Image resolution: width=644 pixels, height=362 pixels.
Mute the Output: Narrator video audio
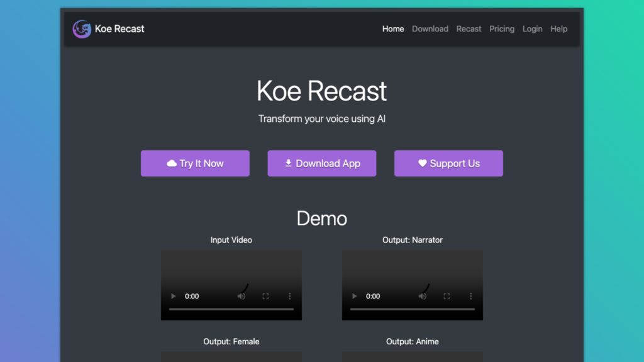422,296
